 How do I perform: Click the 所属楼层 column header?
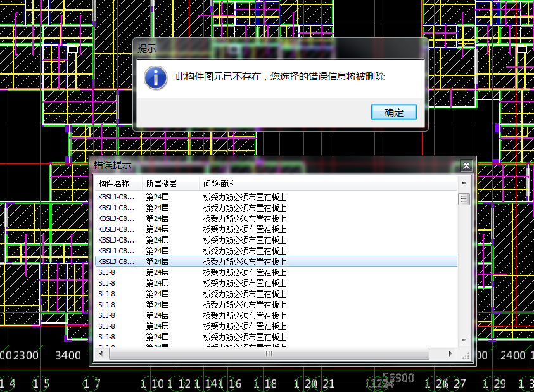(x=170, y=184)
